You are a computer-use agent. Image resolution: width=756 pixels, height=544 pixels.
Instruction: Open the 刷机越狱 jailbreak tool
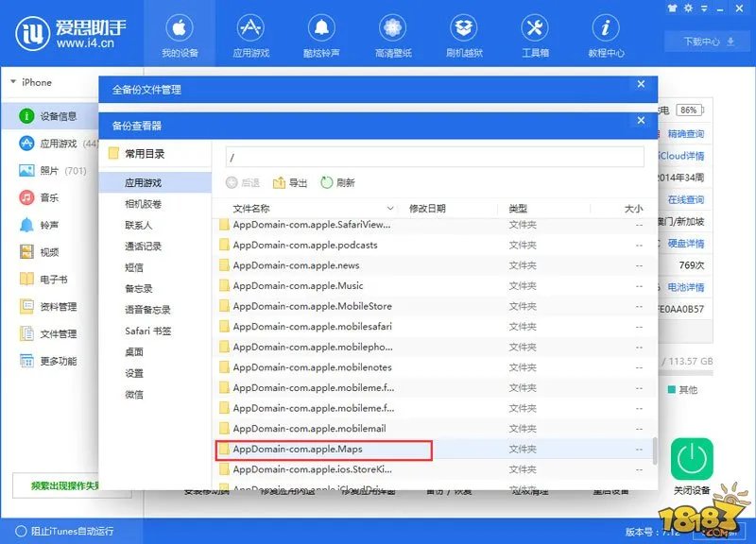(463, 36)
